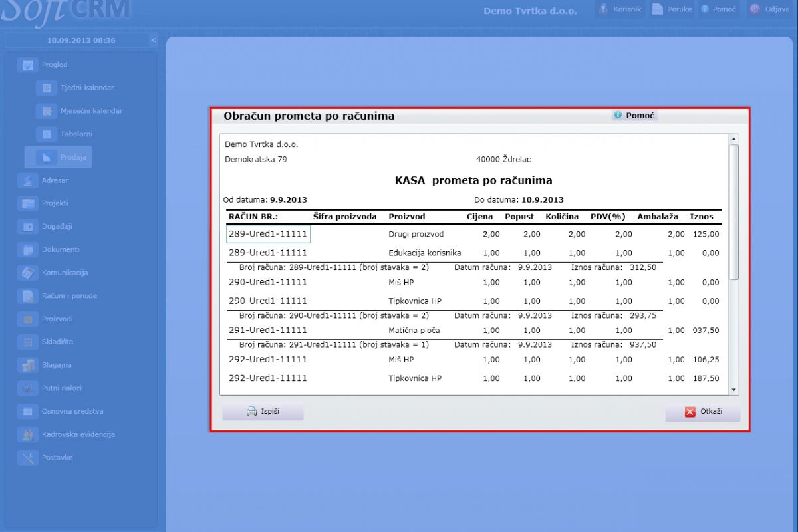Open Tjedni kalendar icon in sidebar
Viewport: 798px width, 532px height.
click(x=47, y=88)
